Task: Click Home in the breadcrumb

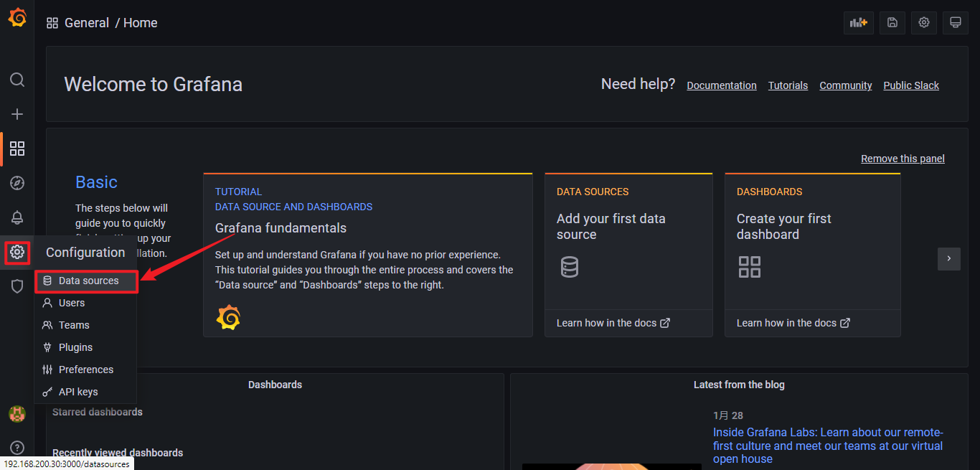Action: tap(140, 23)
